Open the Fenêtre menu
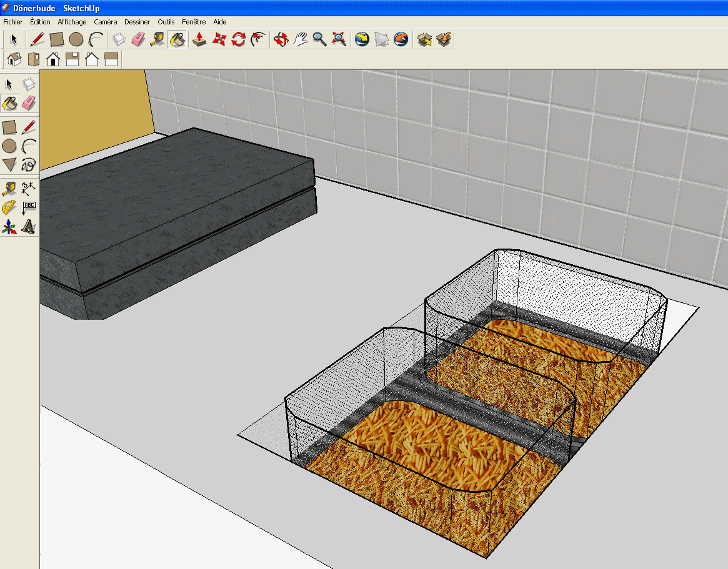 (x=194, y=22)
